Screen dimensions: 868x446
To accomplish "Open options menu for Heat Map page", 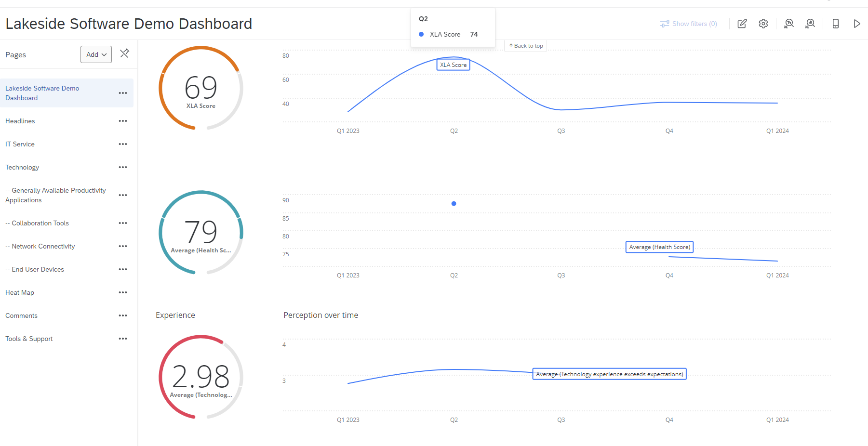I will [x=123, y=292].
